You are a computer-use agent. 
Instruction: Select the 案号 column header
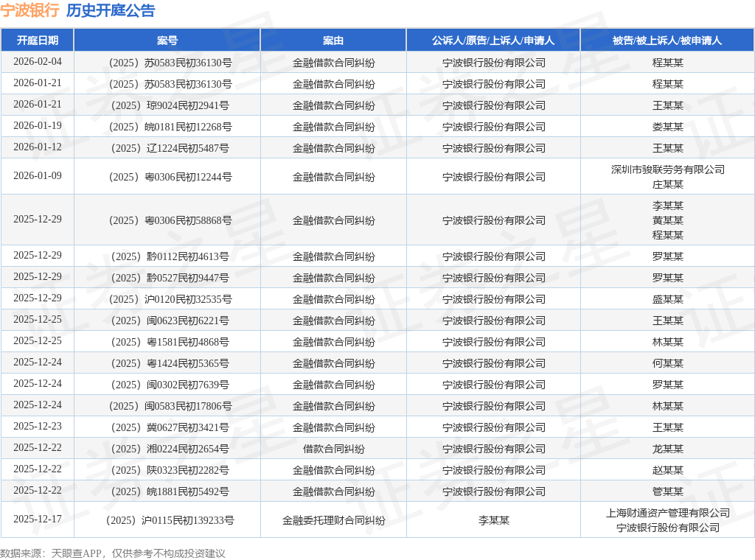(x=167, y=41)
